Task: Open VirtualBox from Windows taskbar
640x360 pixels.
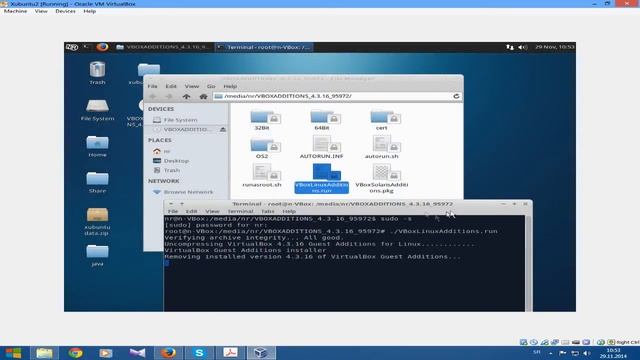Action: tap(261, 353)
